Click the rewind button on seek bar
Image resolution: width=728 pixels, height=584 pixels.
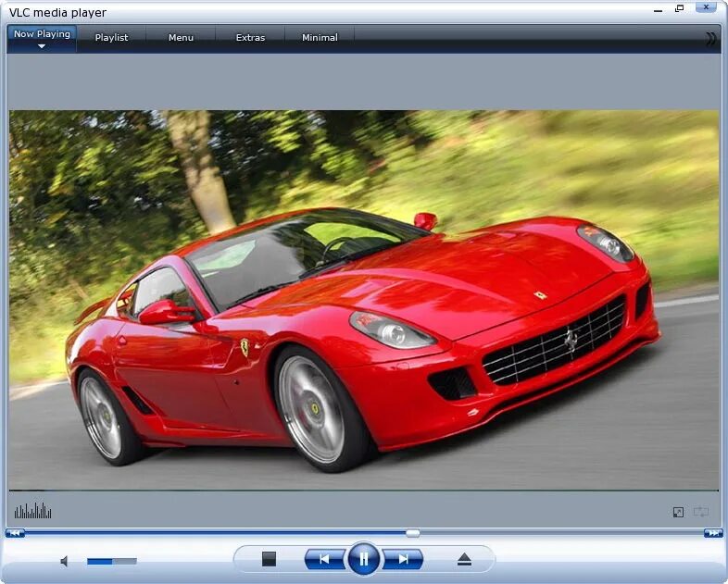pos(15,533)
